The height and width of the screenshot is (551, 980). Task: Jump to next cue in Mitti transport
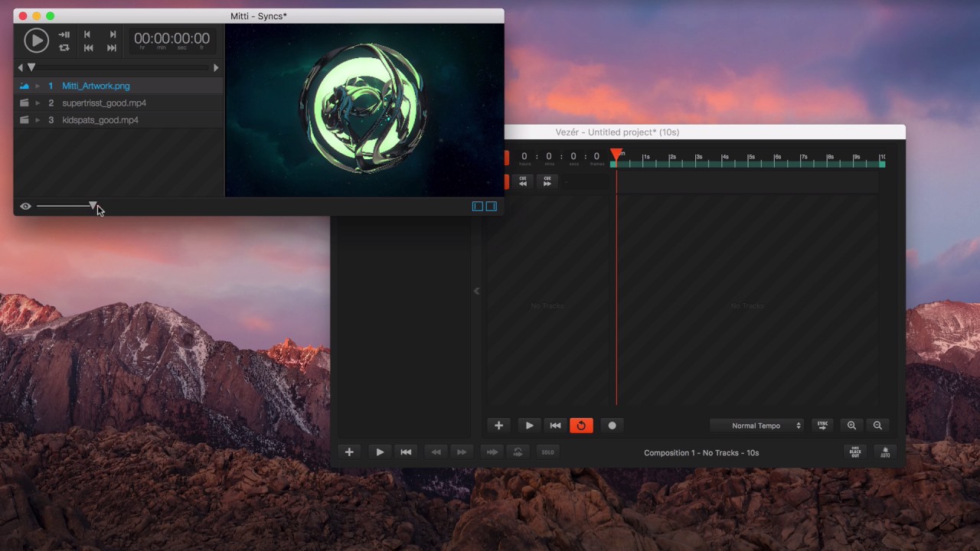(x=113, y=34)
